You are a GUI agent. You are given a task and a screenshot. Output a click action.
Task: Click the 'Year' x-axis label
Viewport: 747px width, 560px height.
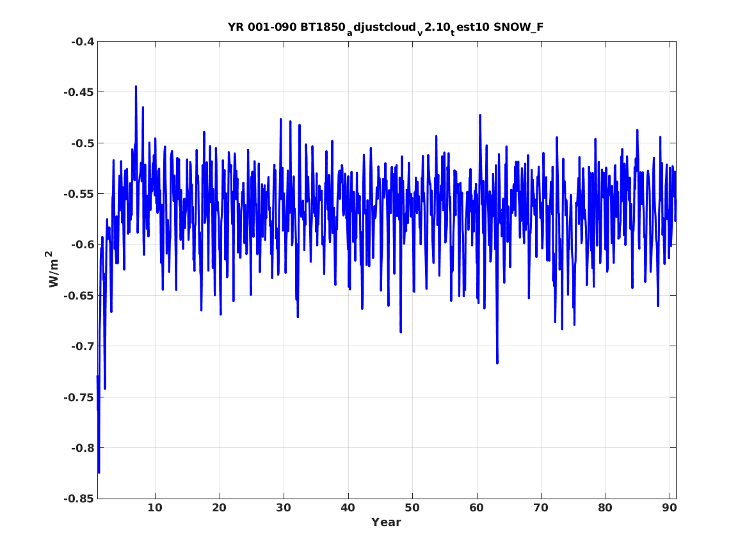pyautogui.click(x=386, y=522)
